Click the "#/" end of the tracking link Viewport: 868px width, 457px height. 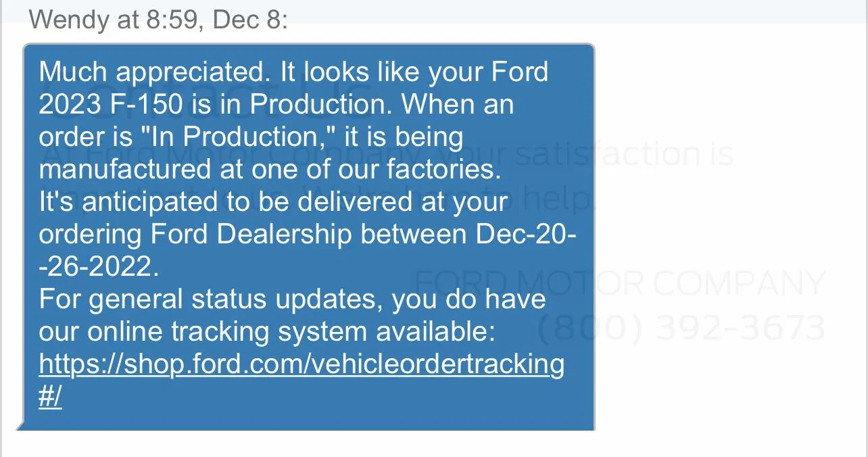pyautogui.click(x=51, y=397)
